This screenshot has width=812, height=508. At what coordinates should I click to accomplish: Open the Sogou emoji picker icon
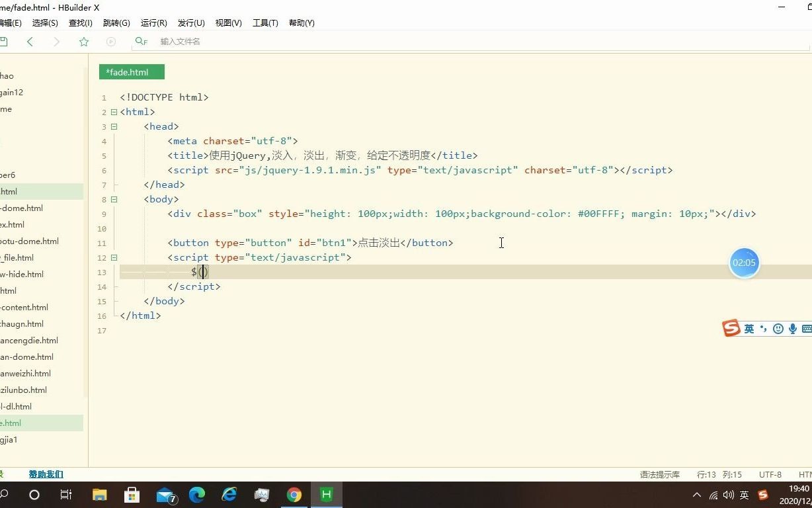point(778,328)
